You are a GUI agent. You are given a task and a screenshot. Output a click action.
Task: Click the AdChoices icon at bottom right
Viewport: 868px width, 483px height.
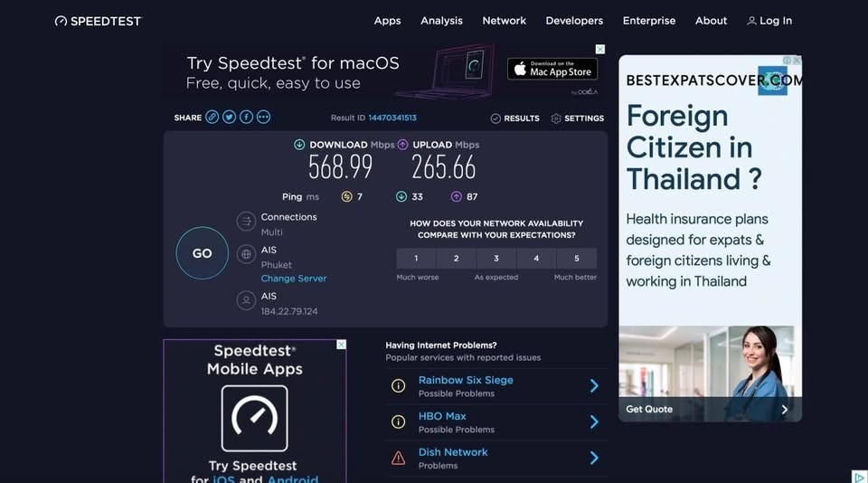859,477
